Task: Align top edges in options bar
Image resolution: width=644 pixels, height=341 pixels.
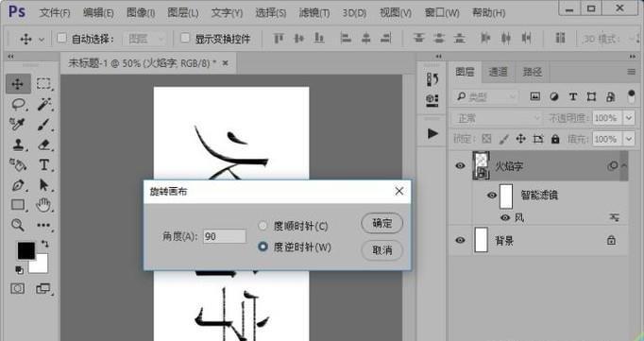Action: click(279, 39)
